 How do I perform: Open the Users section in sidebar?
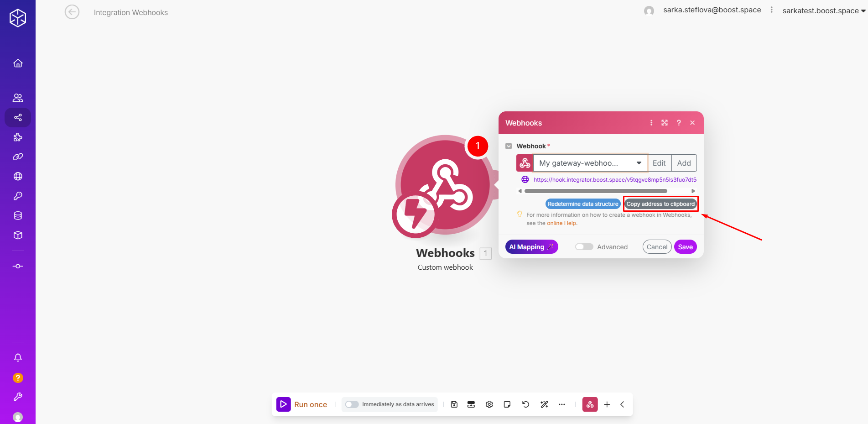point(18,98)
